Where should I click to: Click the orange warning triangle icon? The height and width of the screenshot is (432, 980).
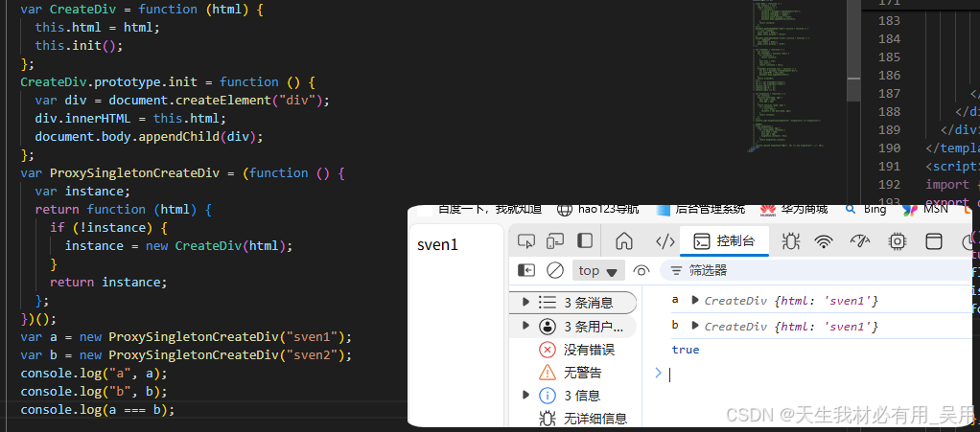(x=548, y=373)
